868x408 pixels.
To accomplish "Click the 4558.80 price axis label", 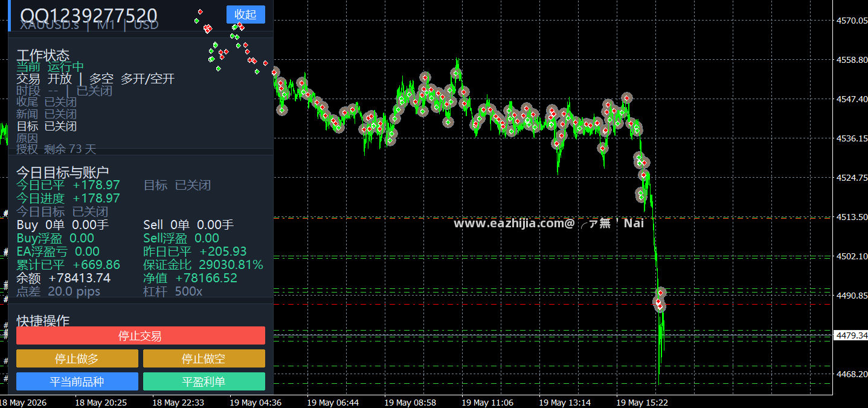I will [x=852, y=60].
